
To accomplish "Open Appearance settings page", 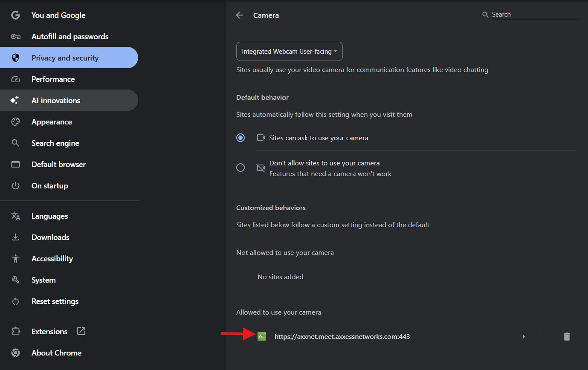I will pos(52,122).
